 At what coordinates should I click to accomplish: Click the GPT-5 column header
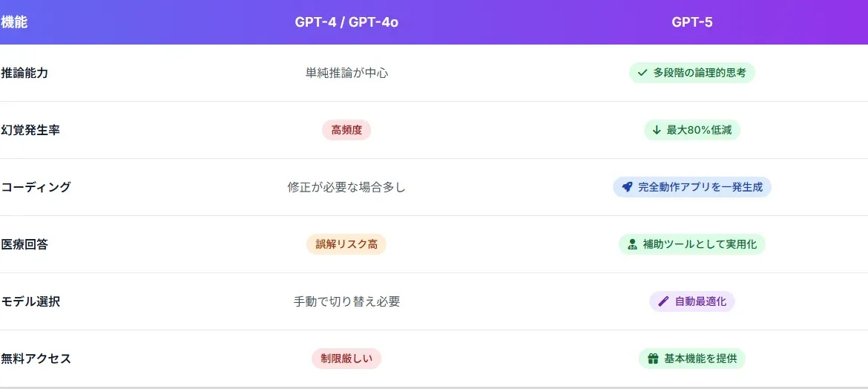(692, 22)
